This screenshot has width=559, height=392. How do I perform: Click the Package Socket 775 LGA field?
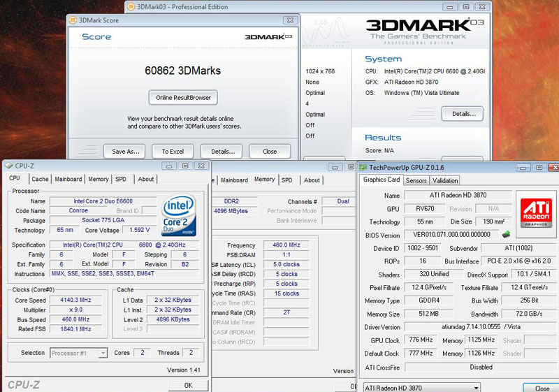[x=103, y=220]
